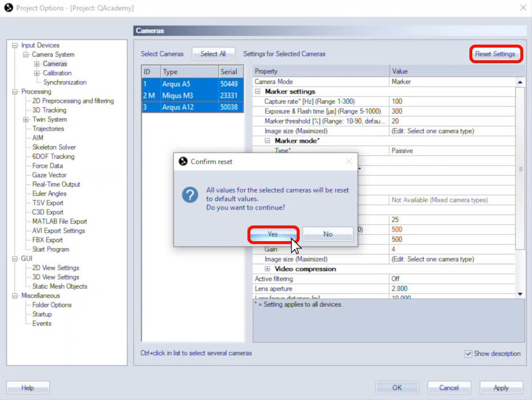This screenshot has width=532, height=400.
Task: Collapse the GUI tree node
Action: [14, 259]
